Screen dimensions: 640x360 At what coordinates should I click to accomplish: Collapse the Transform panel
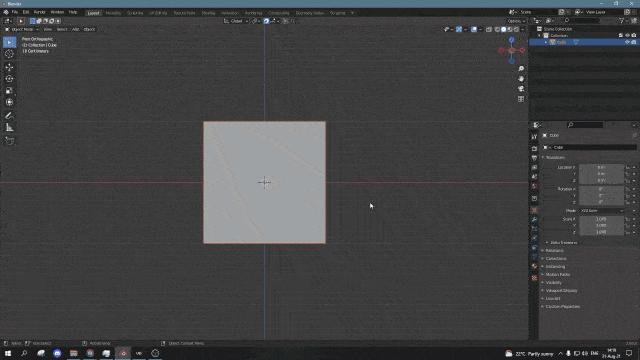555,158
